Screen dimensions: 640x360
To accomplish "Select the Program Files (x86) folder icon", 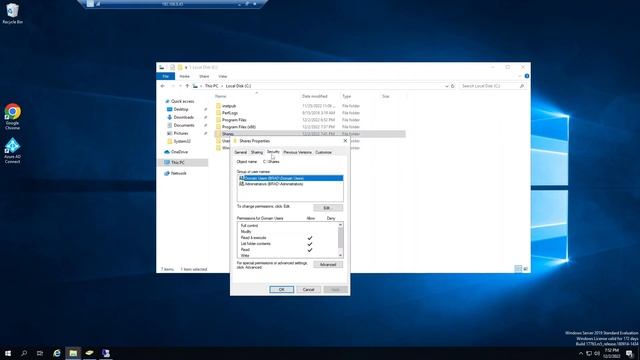I will [218, 127].
